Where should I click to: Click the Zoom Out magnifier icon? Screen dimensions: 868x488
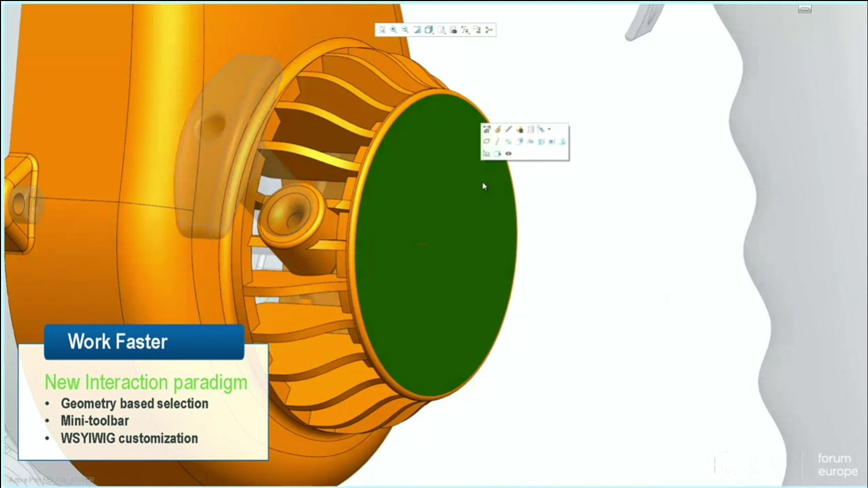(405, 30)
